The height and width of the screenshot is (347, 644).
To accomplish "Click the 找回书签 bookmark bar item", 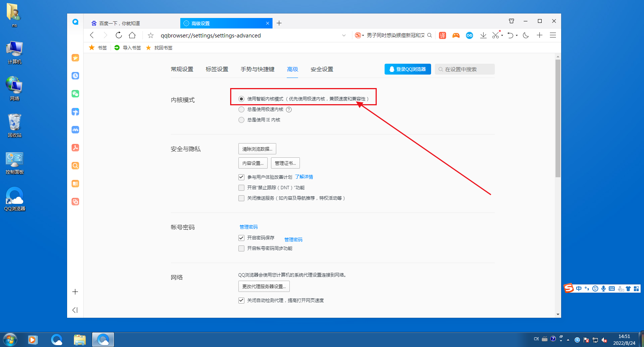I will coord(159,48).
